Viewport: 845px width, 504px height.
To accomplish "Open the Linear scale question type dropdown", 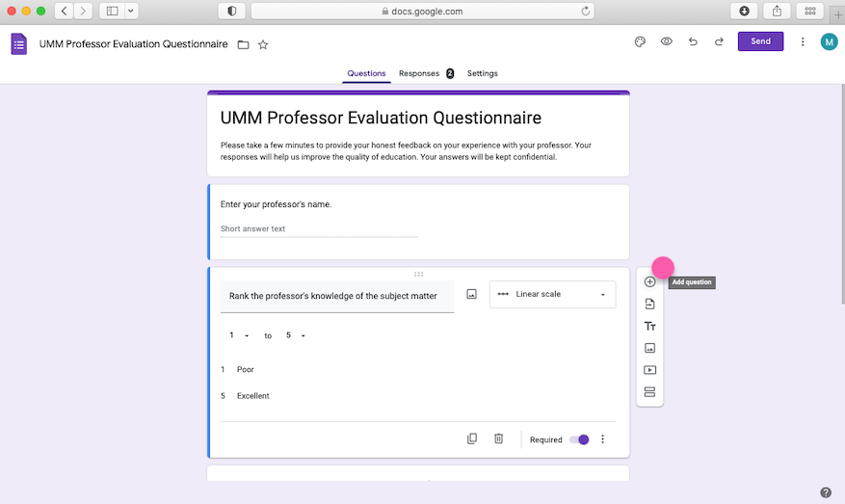I will (552, 294).
